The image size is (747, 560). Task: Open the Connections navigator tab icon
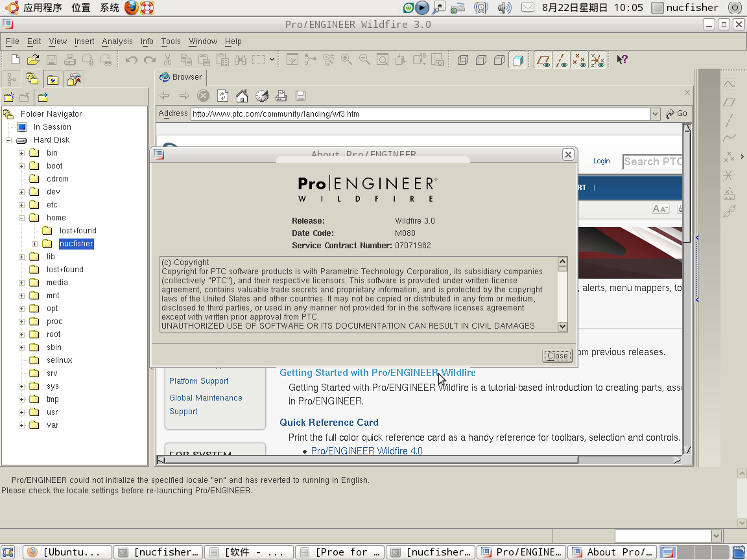[x=74, y=80]
